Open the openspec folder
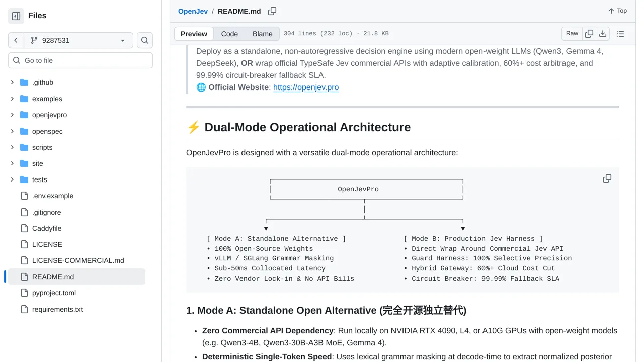The image size is (644, 362). click(x=47, y=131)
